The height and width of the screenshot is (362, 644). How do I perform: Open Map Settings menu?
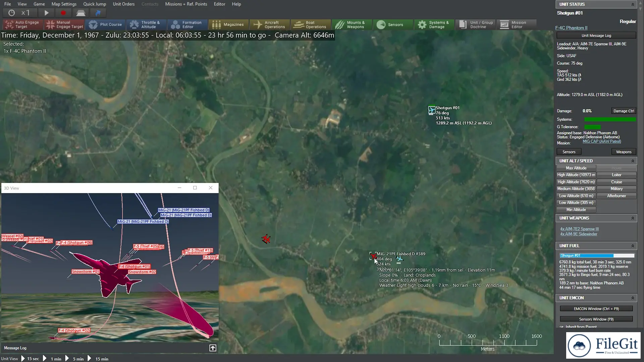coord(64,4)
